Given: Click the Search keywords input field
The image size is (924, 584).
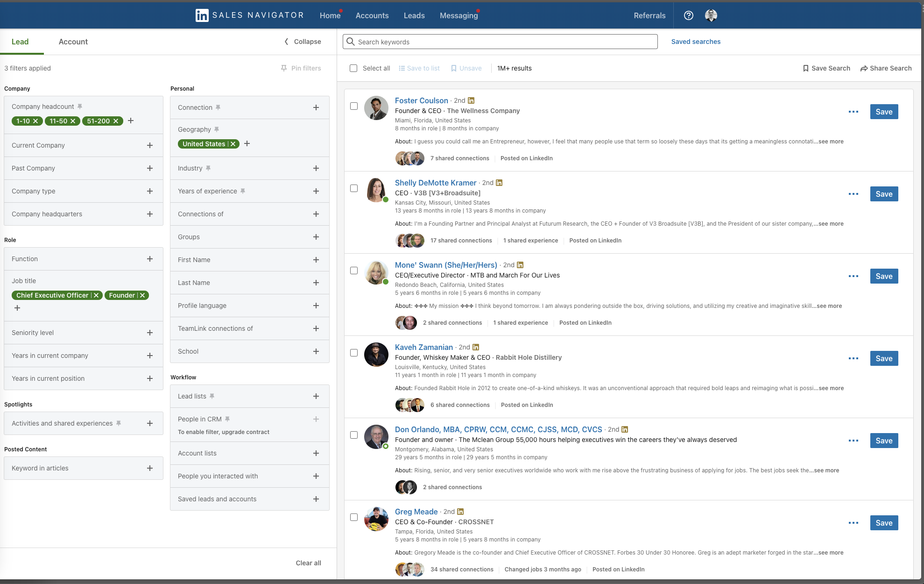Looking at the screenshot, I should click(500, 42).
